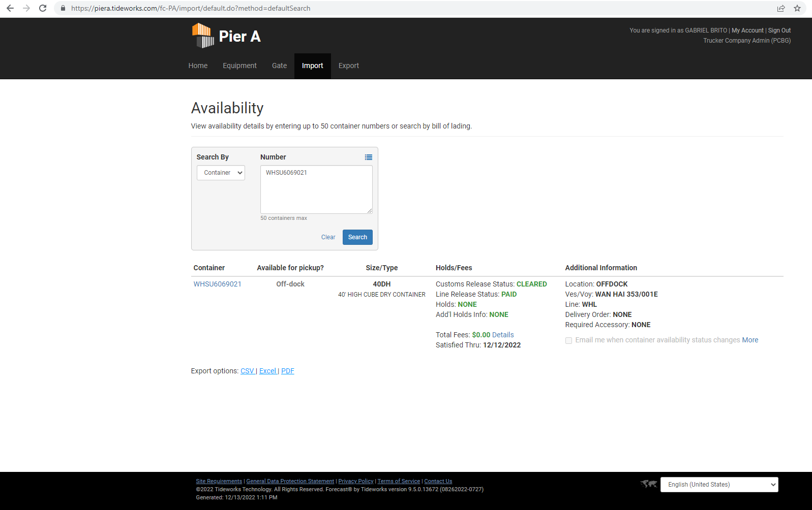Click the padlock site security icon
This screenshot has height=510, width=812.
pyautogui.click(x=63, y=8)
